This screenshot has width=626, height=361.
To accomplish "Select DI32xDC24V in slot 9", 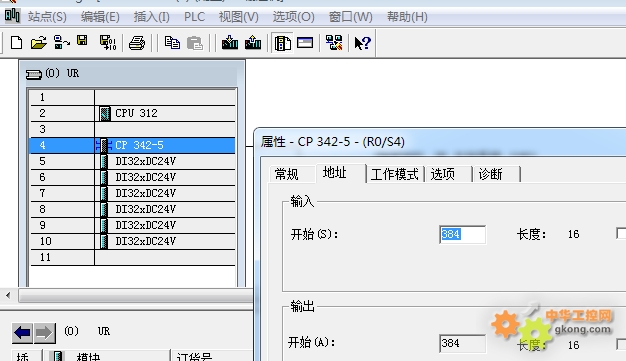I will [133, 225].
